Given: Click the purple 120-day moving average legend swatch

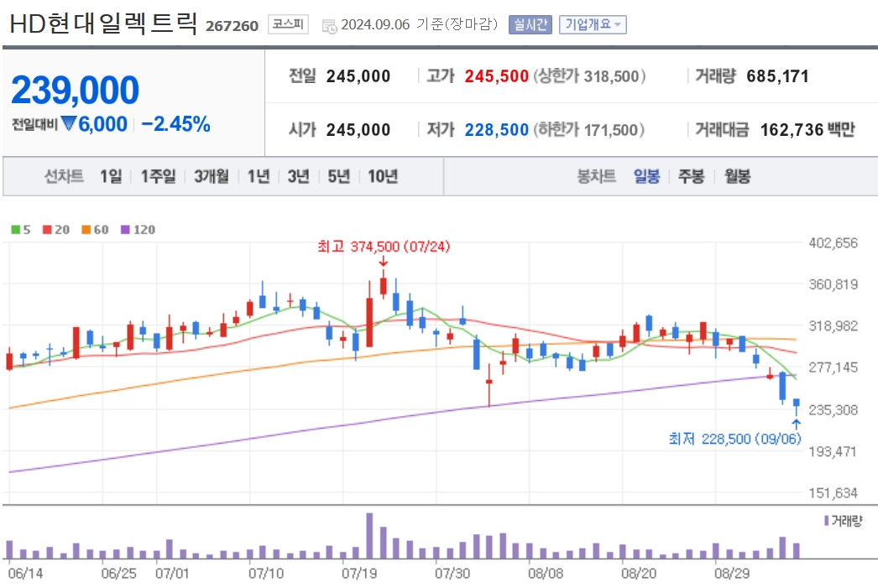Looking at the screenshot, I should [x=125, y=229].
